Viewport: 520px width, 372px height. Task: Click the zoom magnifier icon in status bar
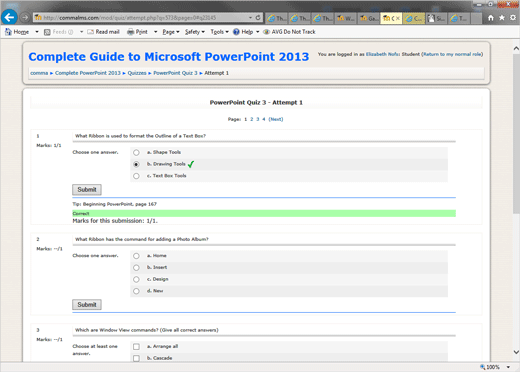tap(482, 367)
